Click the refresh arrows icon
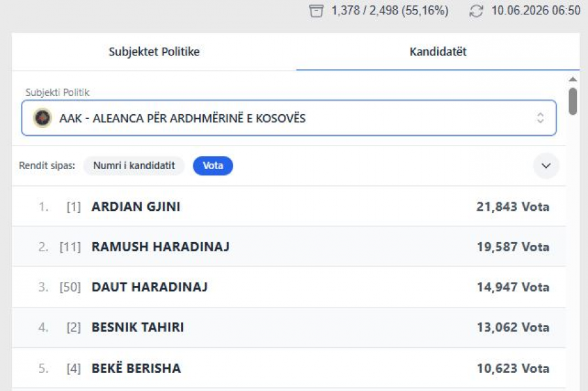588x391 pixels. click(x=476, y=11)
